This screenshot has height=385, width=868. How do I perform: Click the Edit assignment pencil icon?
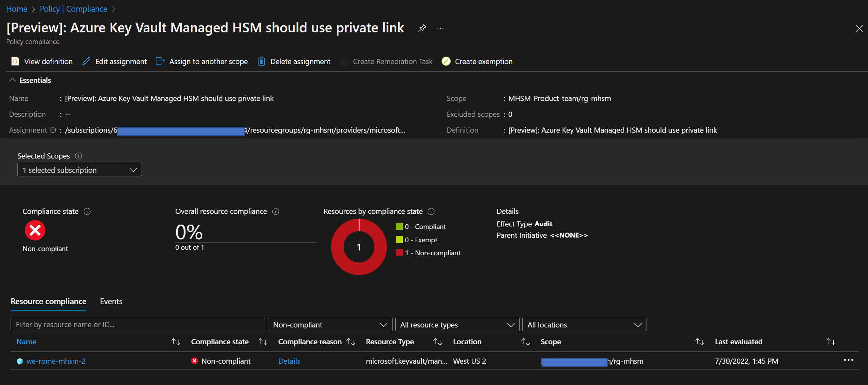86,61
